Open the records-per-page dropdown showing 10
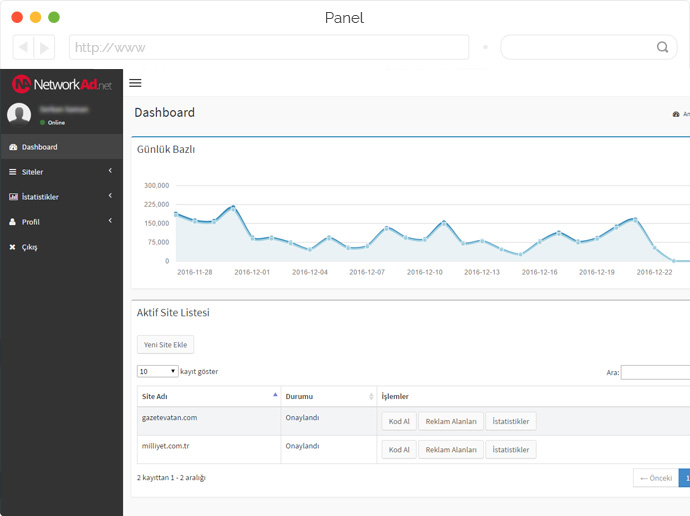 pos(158,371)
